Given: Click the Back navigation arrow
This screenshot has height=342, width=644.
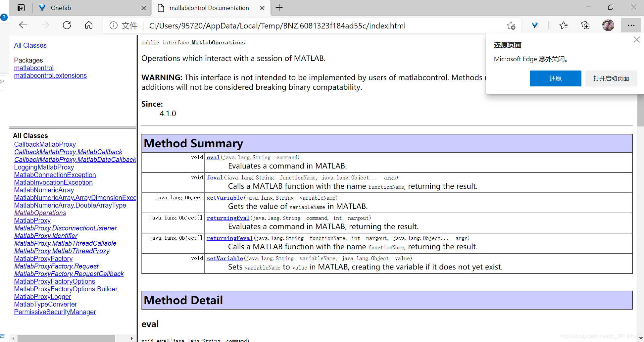Looking at the screenshot, I should pos(23,25).
